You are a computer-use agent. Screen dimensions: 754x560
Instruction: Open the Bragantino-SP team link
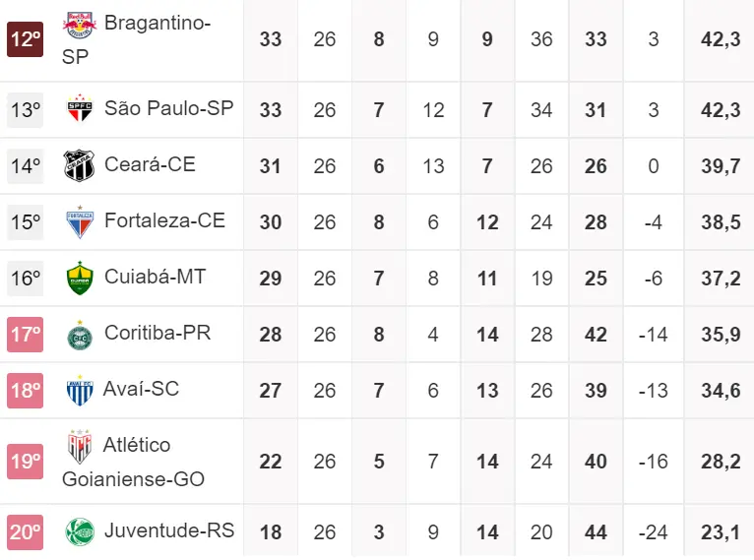point(157,23)
